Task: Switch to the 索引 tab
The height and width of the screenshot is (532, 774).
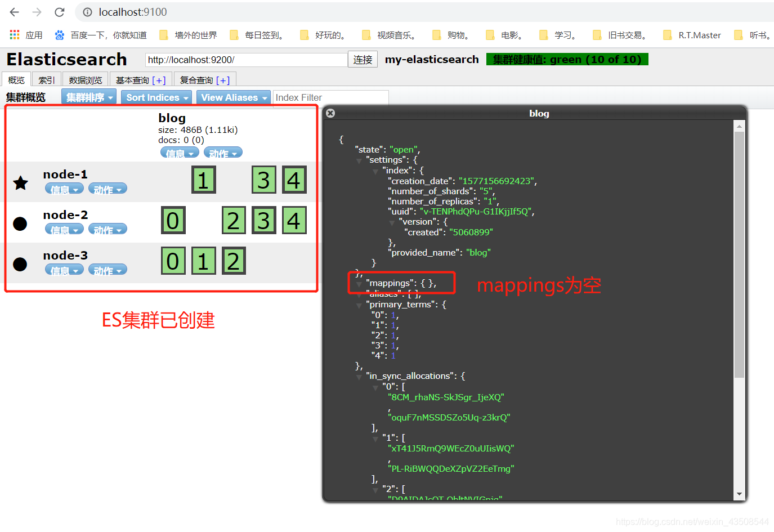Action: 47,80
